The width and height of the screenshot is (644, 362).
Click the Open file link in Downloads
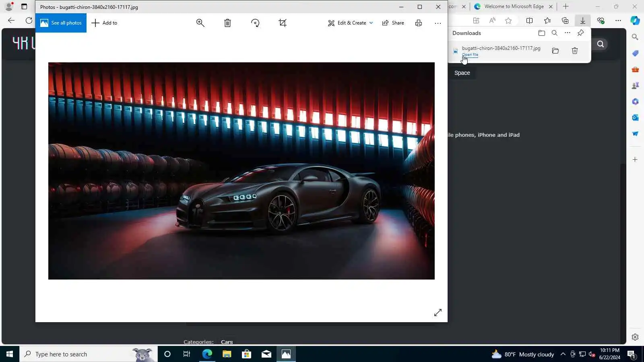pos(470,55)
